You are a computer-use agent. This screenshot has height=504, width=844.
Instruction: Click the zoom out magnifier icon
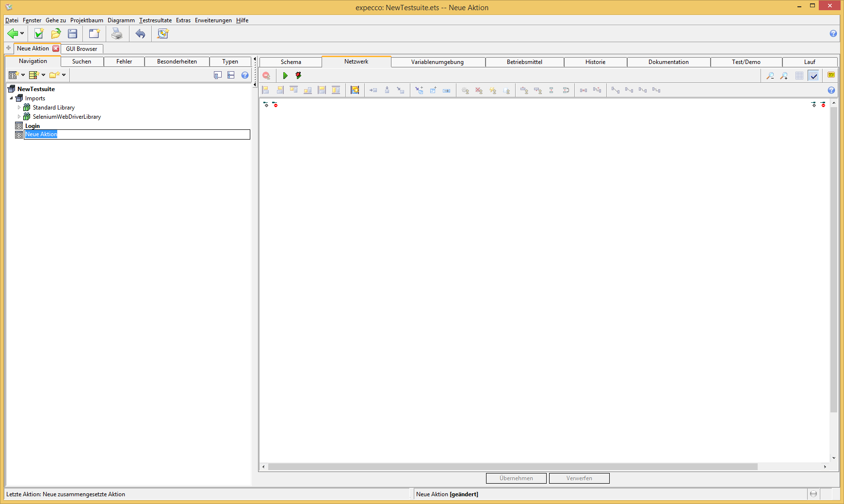(x=770, y=76)
